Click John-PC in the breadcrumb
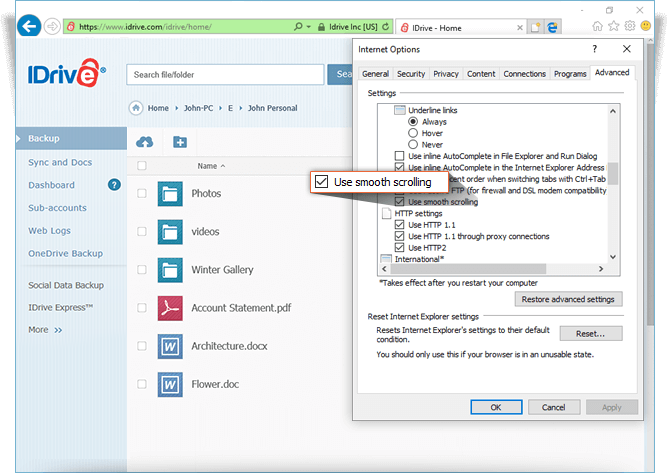The width and height of the screenshot is (667, 473). point(199,108)
